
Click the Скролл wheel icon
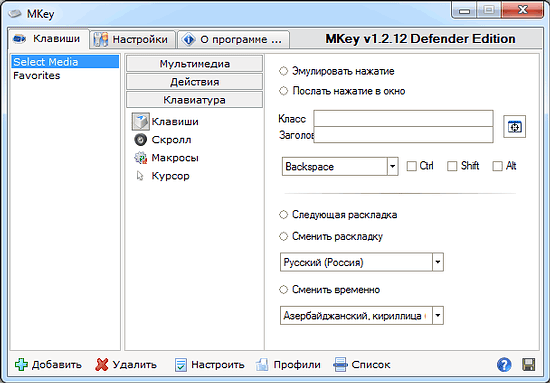pos(141,140)
